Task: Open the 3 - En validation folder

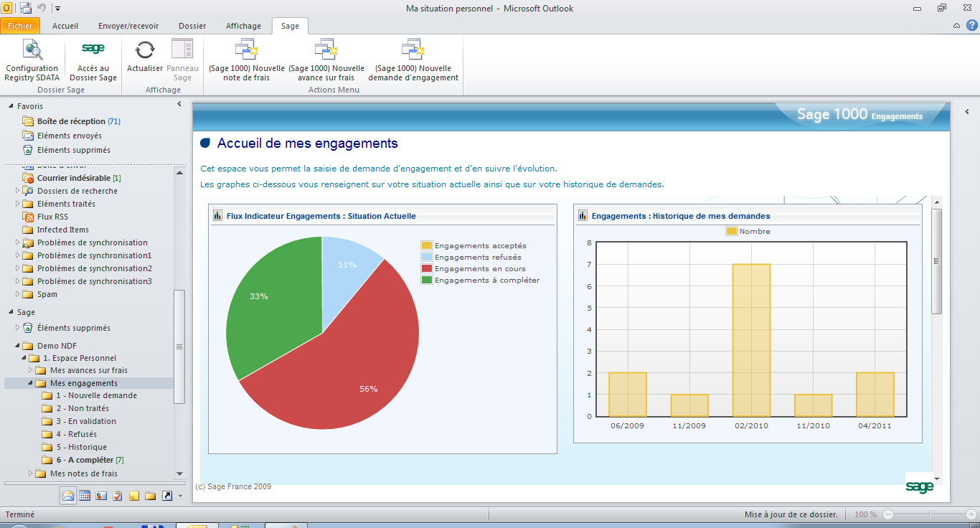Action: pyautogui.click(x=86, y=421)
